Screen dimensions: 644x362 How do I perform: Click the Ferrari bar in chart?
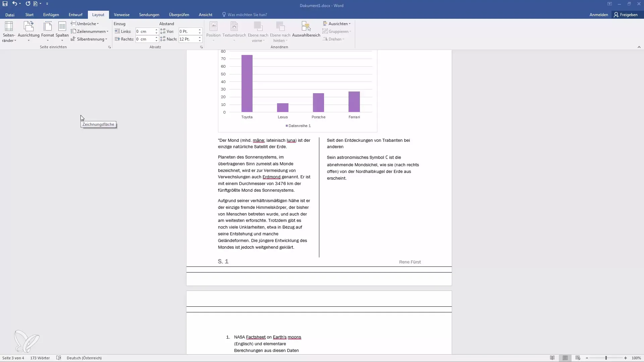coord(354,102)
